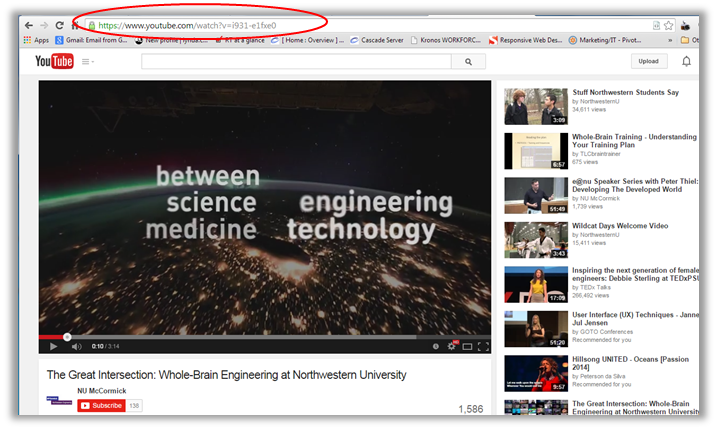This screenshot has width=717, height=430.
Task: Open Stuff Northwestern Students Say video
Action: (626, 92)
